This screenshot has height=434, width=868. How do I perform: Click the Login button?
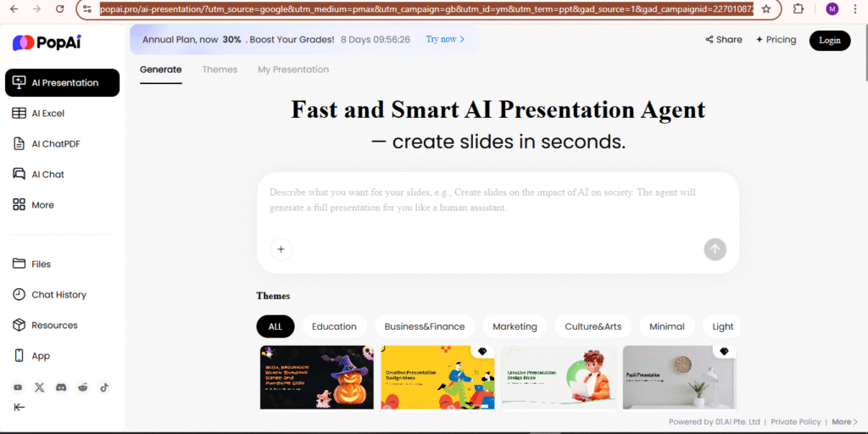[x=829, y=40]
